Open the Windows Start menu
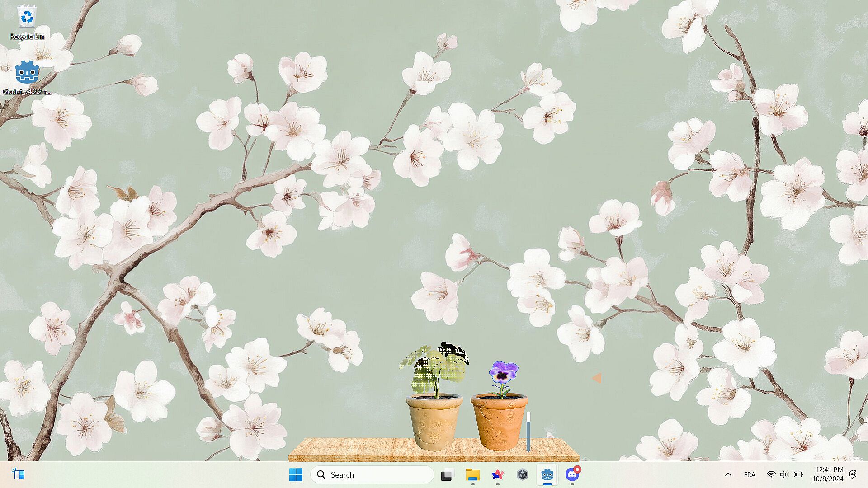Screen dimensions: 868x488 tap(296, 474)
